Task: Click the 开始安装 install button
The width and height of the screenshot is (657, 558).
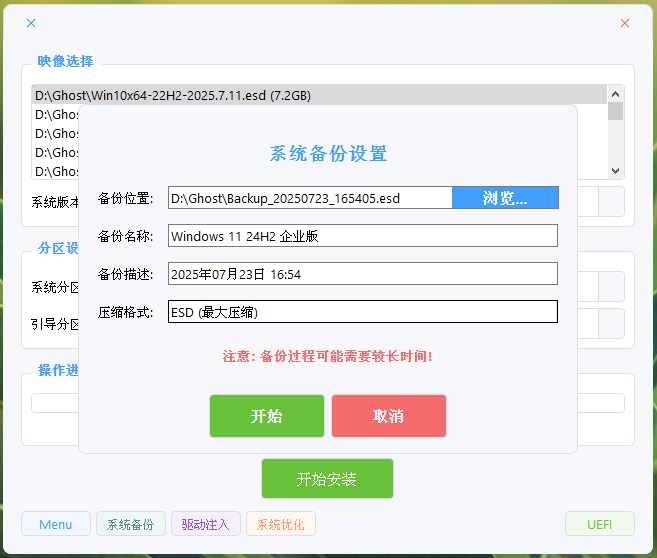Action: [327, 478]
